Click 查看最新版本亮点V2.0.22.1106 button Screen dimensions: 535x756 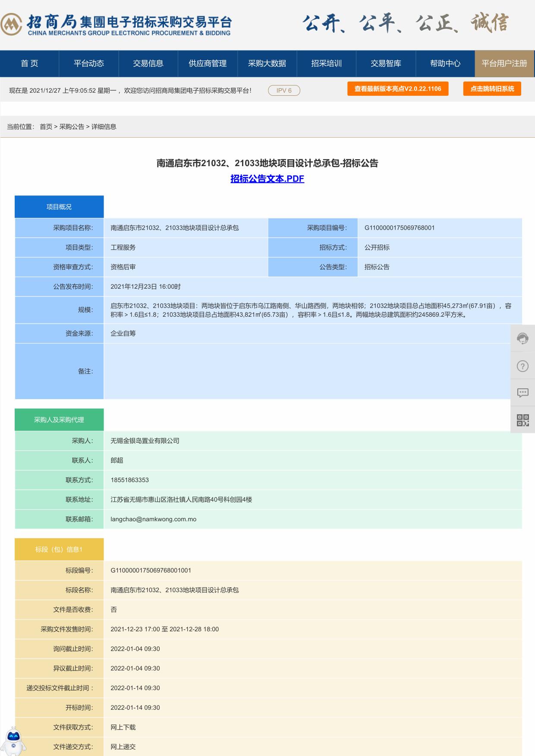click(398, 89)
